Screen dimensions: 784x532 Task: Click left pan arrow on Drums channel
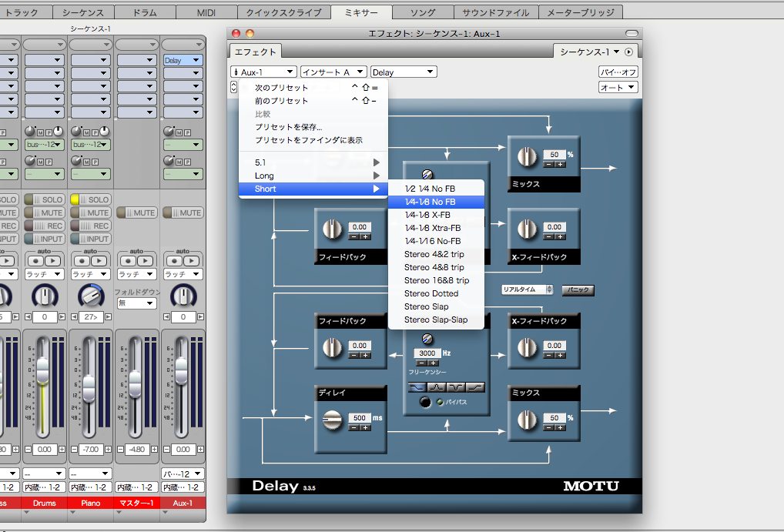(28, 316)
